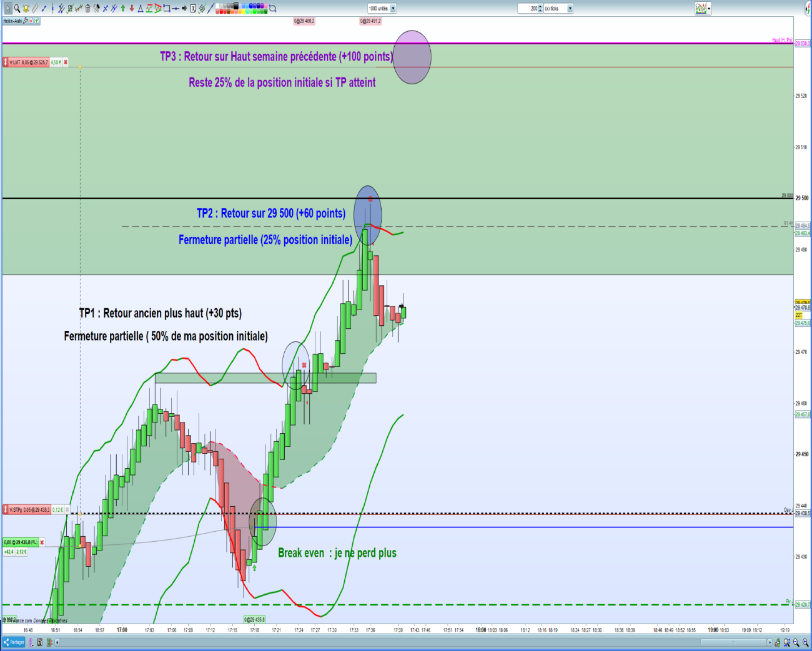Choose the blue triangle drawing tool
The width and height of the screenshot is (812, 651).
pyautogui.click(x=141, y=9)
